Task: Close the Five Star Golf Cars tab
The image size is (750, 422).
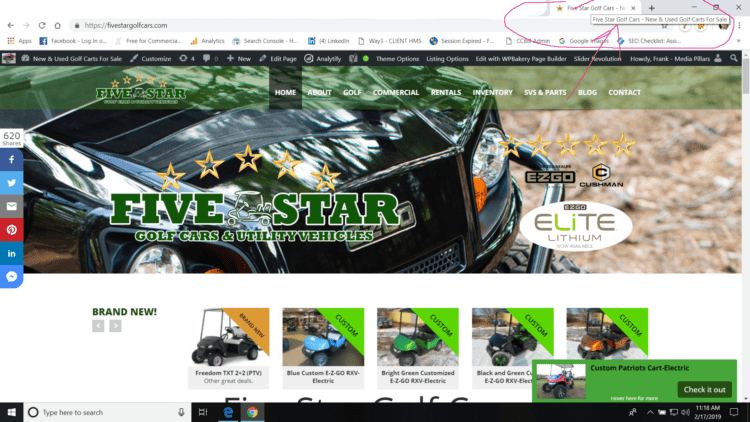Action: (x=633, y=8)
